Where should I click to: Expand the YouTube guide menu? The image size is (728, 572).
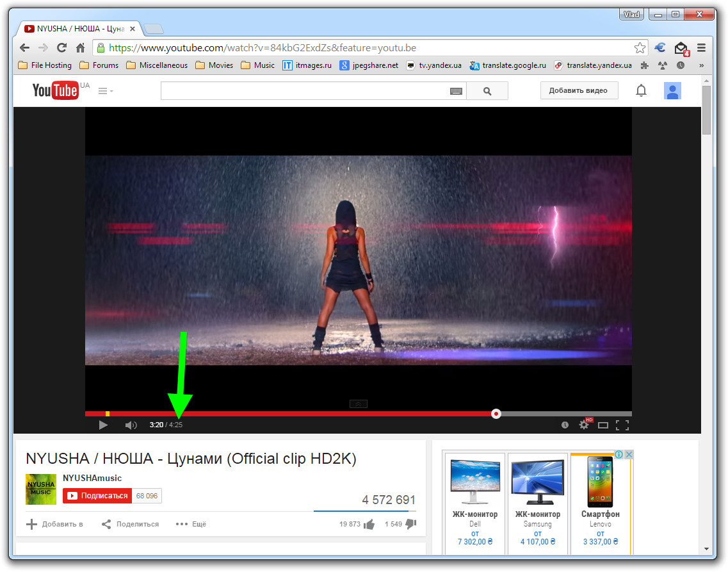click(106, 91)
